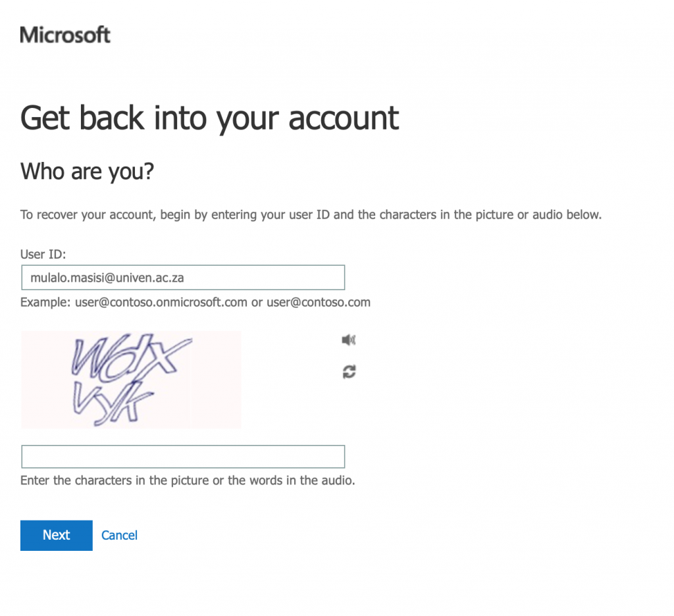Click the user@contoso.com example text
Viewport: 674px width, 616px height.
(x=318, y=302)
